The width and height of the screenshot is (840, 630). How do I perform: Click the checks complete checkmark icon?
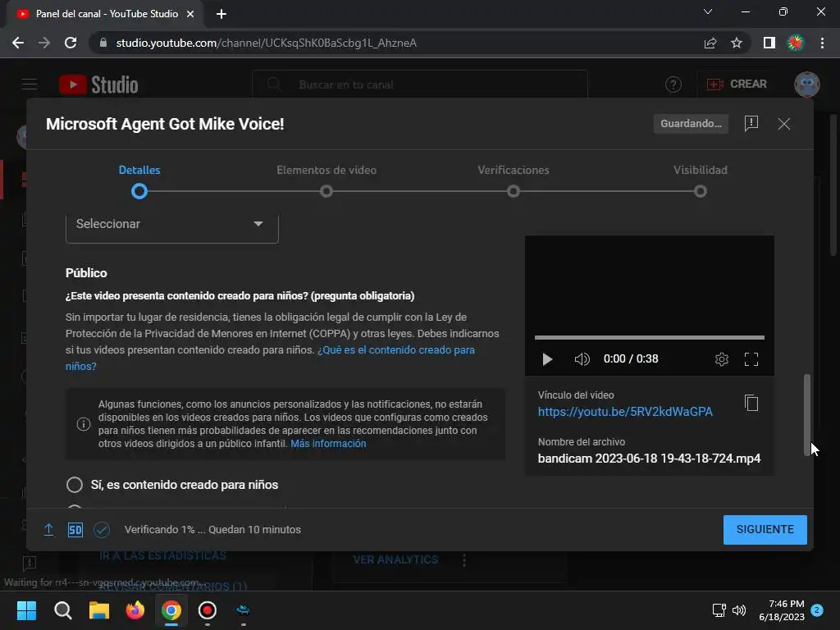(102, 530)
